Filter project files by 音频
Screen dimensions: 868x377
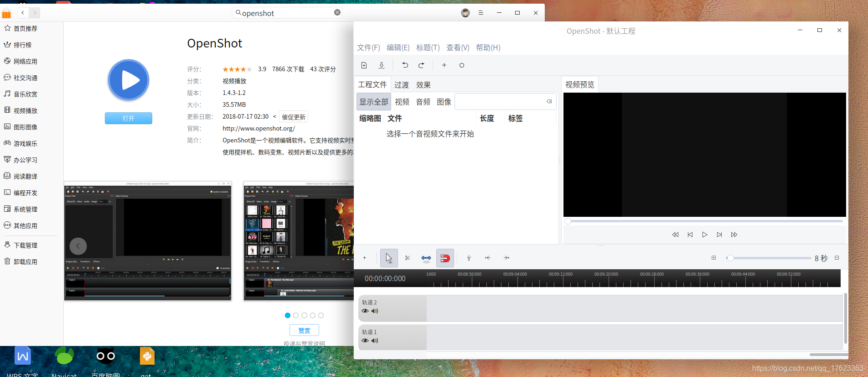[x=423, y=102]
